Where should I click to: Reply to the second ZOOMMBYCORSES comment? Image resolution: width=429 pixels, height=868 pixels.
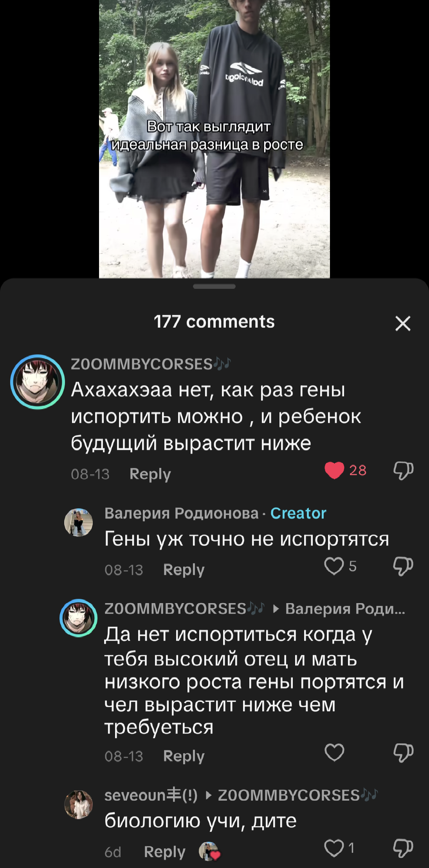tap(184, 756)
